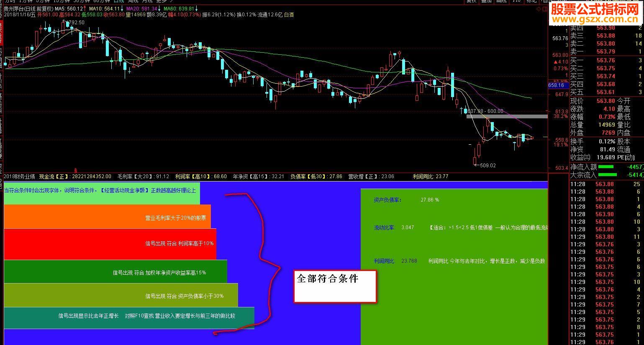Click the red 利润率高于10% bar
The height and width of the screenshot is (345, 644).
[110, 244]
